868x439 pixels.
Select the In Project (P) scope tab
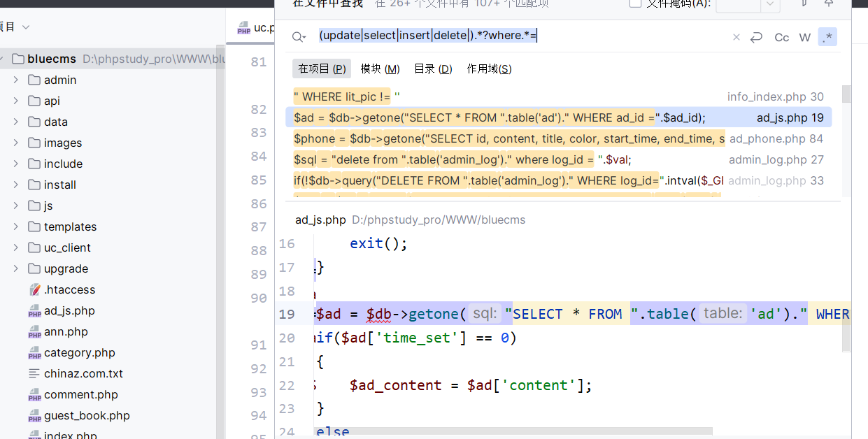pos(322,69)
